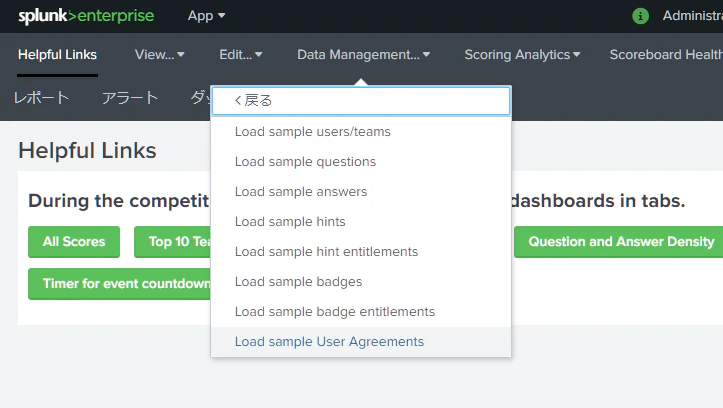Screen dimensions: 723x408
Task: Open Timer for event countdown button
Action: tap(119, 284)
